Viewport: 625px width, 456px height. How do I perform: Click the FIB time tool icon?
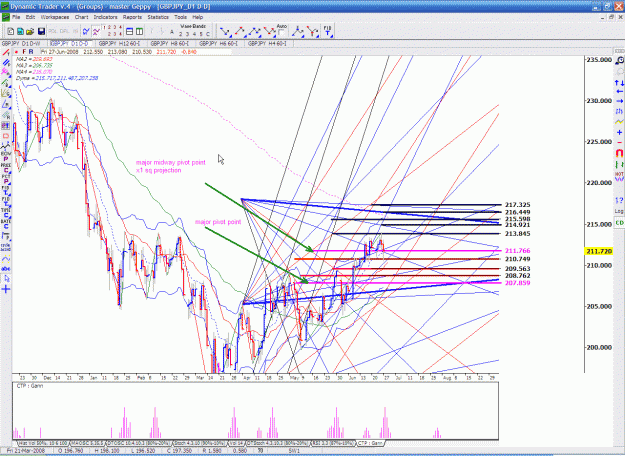click(327, 31)
